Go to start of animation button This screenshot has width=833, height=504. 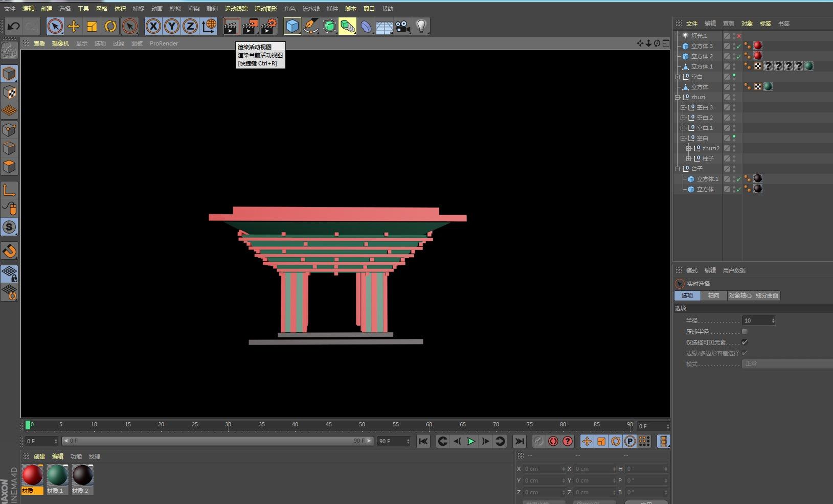[423, 441]
